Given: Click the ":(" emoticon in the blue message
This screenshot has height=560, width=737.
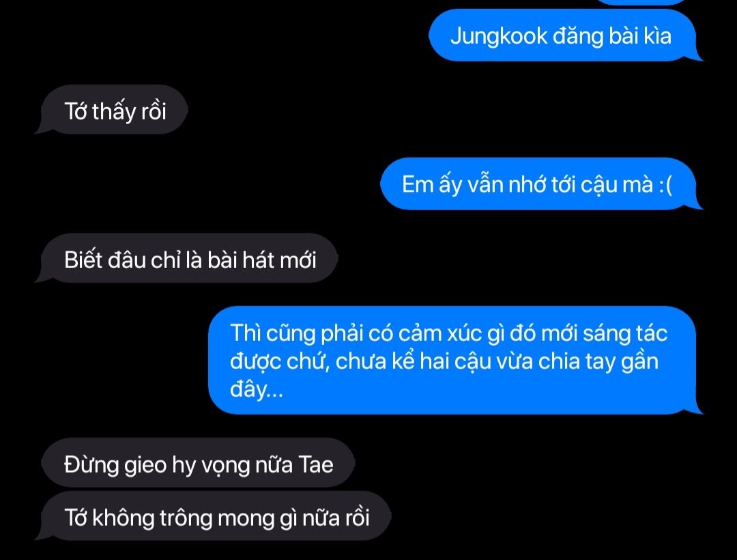Looking at the screenshot, I should (x=665, y=185).
